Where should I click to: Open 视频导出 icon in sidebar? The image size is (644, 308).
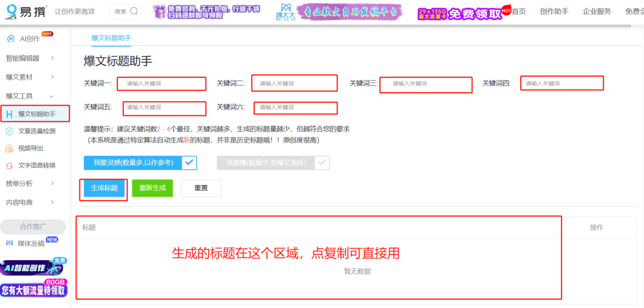coord(9,148)
